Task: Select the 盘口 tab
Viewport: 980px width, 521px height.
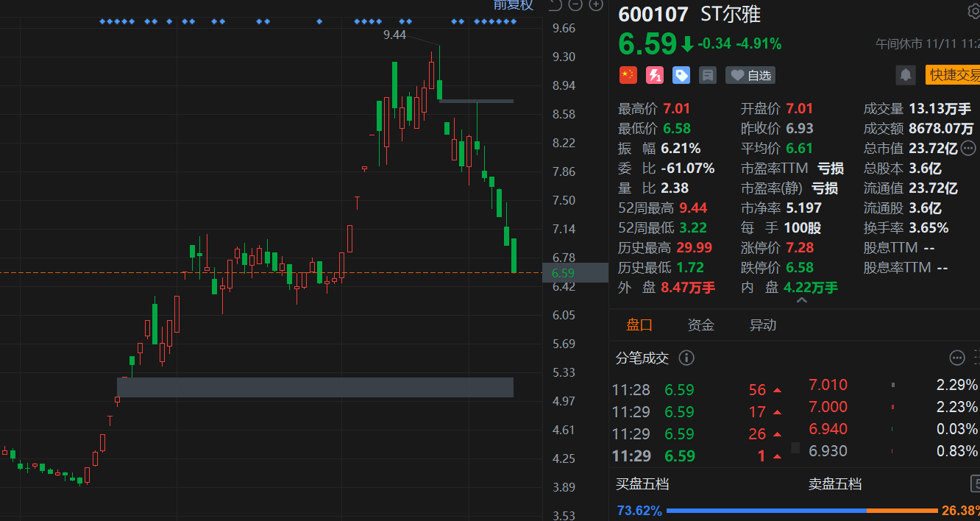Action: coord(639,325)
